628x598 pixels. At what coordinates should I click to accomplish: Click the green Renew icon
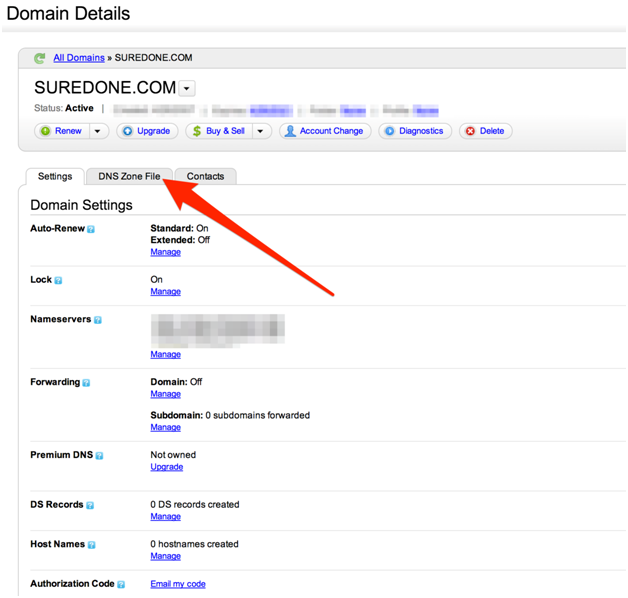46,131
